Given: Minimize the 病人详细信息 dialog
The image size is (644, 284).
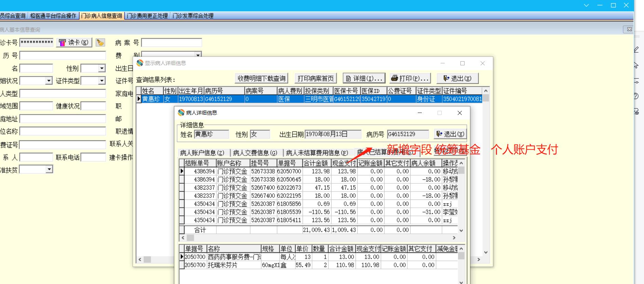Looking at the screenshot, I should click(420, 113).
